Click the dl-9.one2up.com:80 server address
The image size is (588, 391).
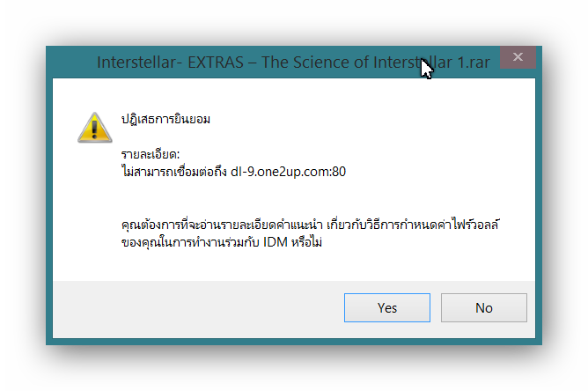(288, 172)
